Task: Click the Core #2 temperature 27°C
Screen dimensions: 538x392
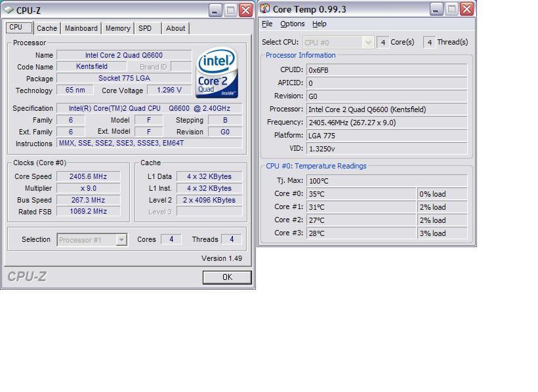Action: click(362, 220)
